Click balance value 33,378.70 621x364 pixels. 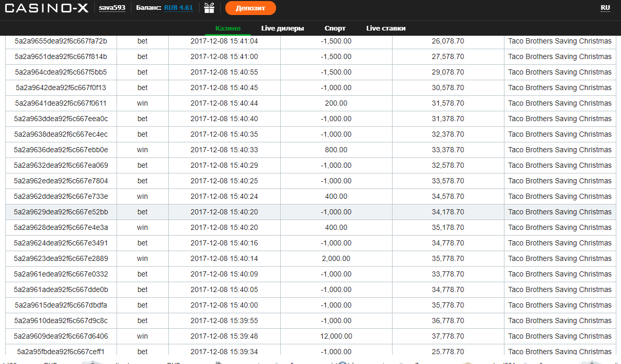448,150
